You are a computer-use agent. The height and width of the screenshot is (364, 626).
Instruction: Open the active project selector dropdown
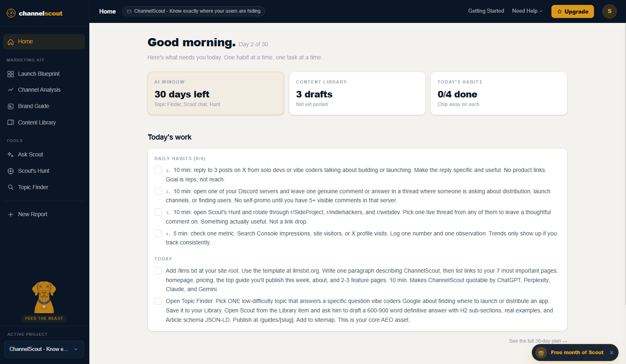(x=44, y=349)
